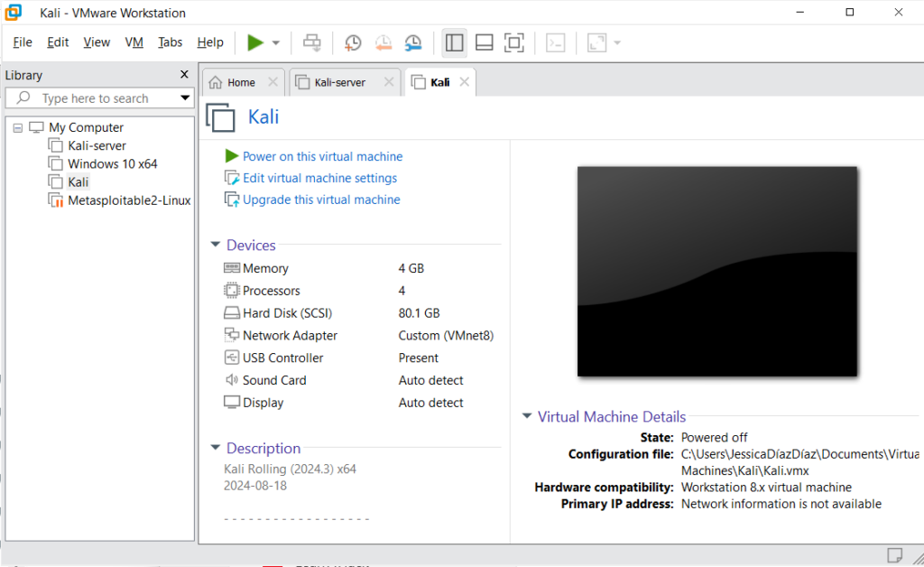Click Send Ctrl+Alt+Del toolbar icon
Image resolution: width=924 pixels, height=567 pixels.
311,42
